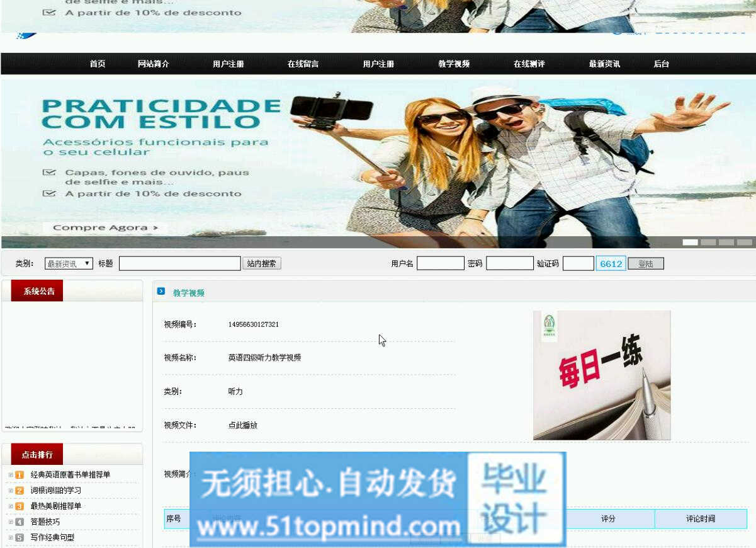Select the fourth banner slide indicator
The image size is (756, 548).
coord(745,243)
